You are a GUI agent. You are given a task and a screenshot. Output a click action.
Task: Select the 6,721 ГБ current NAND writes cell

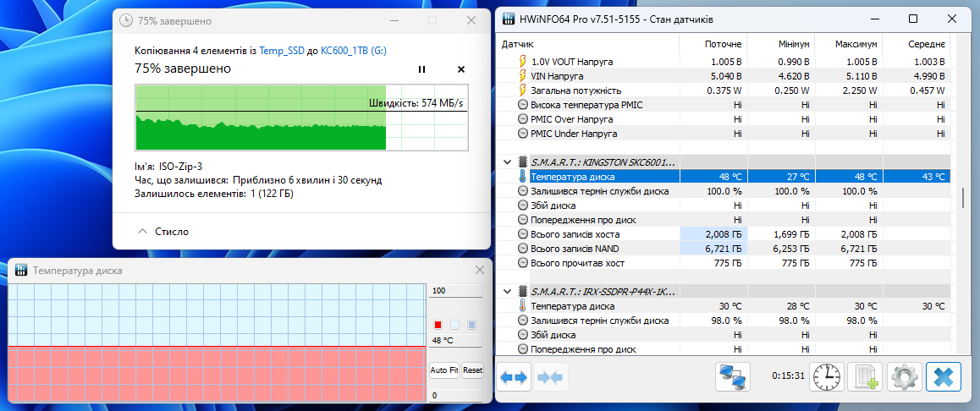[x=713, y=249]
